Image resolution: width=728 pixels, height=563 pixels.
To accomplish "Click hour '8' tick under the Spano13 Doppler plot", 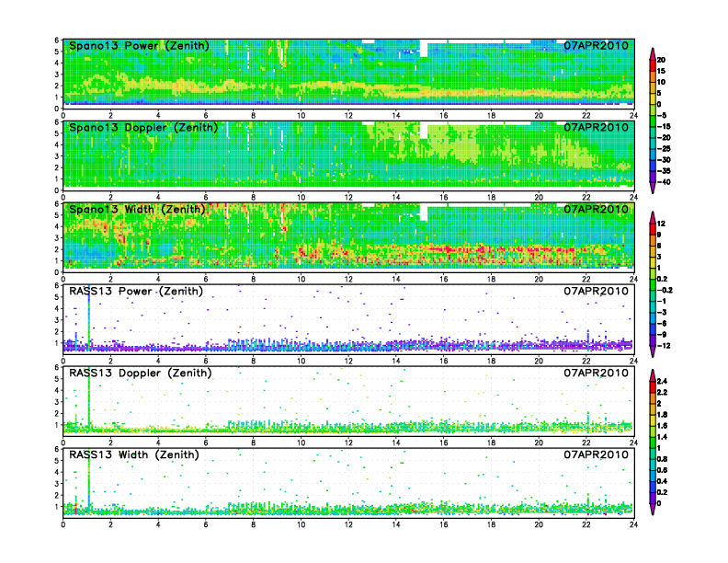I will point(254,198).
